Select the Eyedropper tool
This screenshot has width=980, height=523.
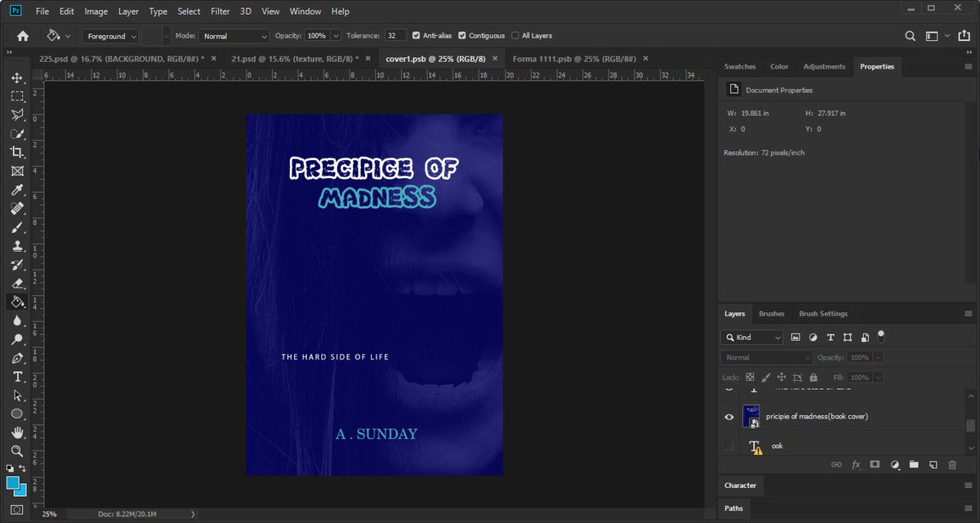pos(17,190)
